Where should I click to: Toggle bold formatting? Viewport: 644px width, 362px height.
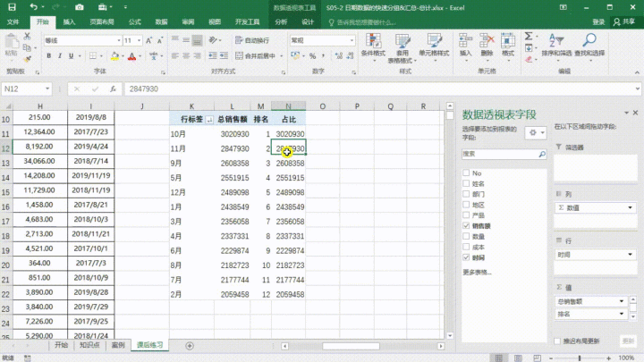[49, 55]
